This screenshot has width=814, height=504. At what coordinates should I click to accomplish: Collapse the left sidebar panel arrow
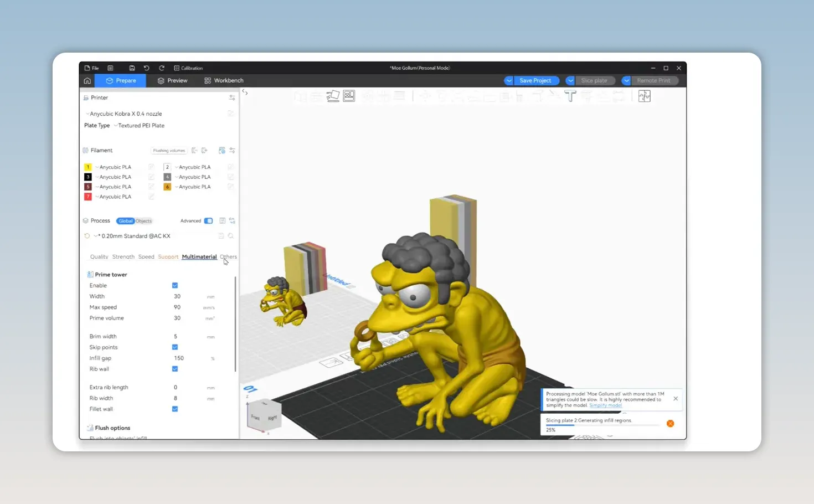245,92
